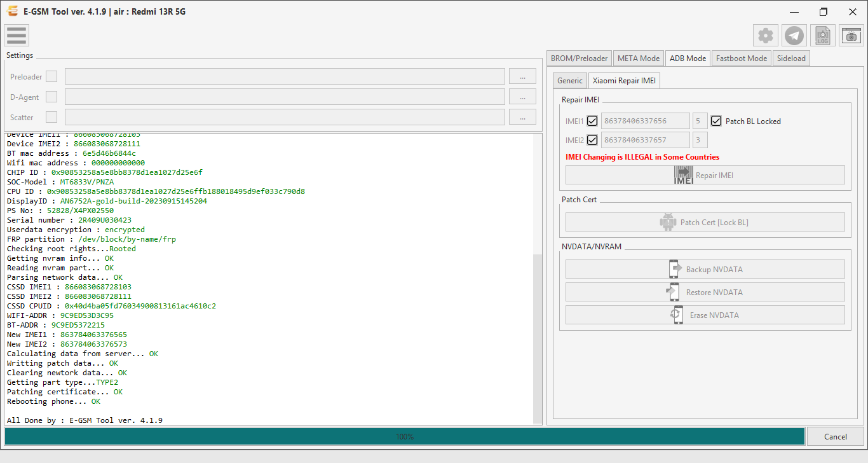Click the Scatter path field
Screen dimensions: 868x463
click(x=285, y=117)
